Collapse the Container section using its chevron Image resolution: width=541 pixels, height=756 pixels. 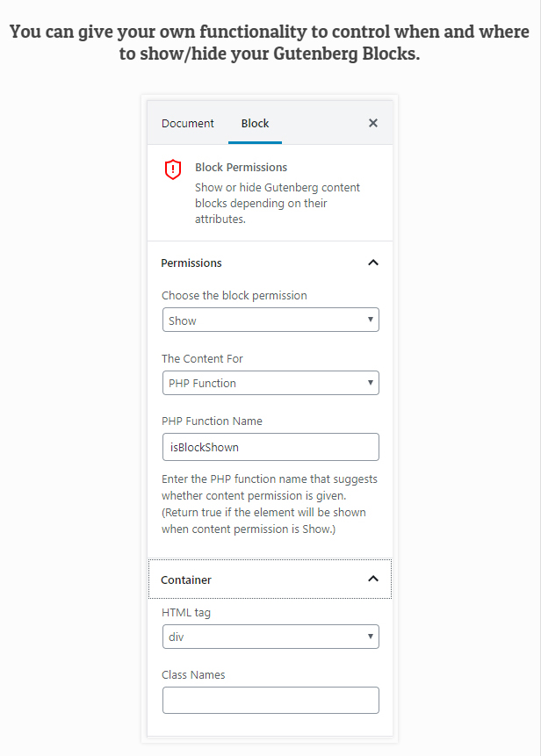coord(373,580)
